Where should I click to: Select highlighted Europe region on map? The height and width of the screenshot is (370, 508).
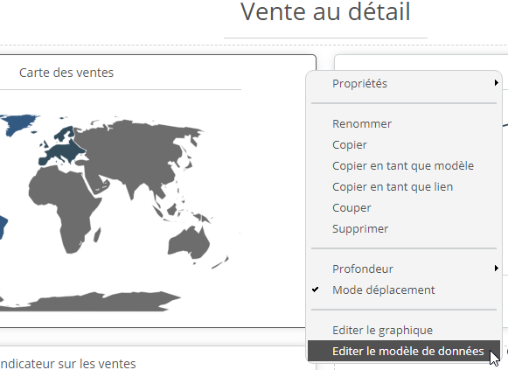[x=63, y=148]
